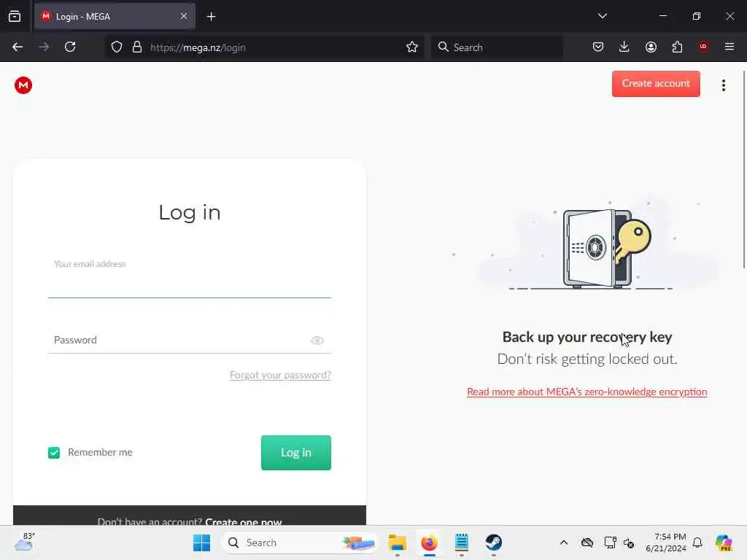Open Steam from the taskbar

click(494, 542)
